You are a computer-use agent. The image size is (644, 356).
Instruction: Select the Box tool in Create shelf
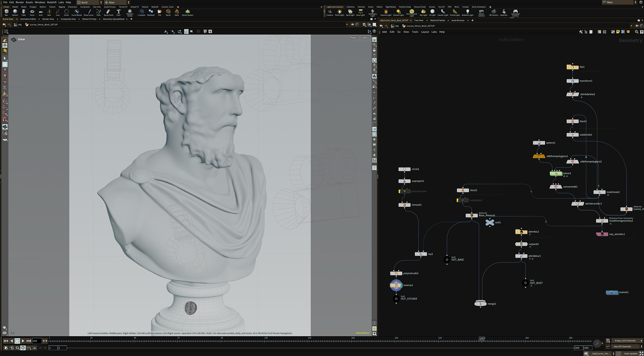pos(6,12)
